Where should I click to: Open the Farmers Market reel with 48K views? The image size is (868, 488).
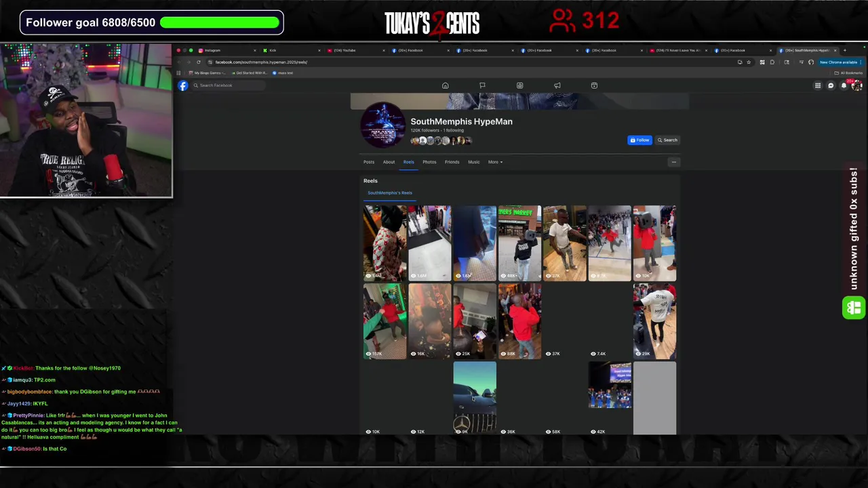tap(519, 243)
